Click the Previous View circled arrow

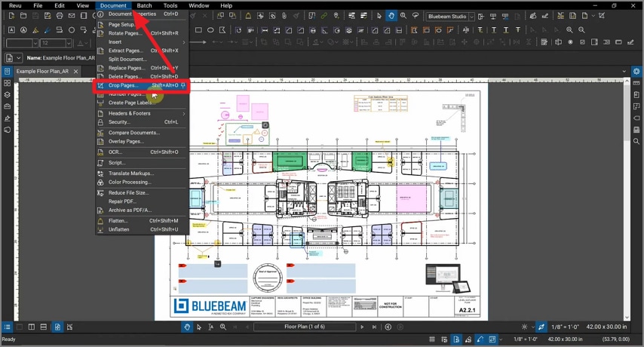click(x=388, y=327)
